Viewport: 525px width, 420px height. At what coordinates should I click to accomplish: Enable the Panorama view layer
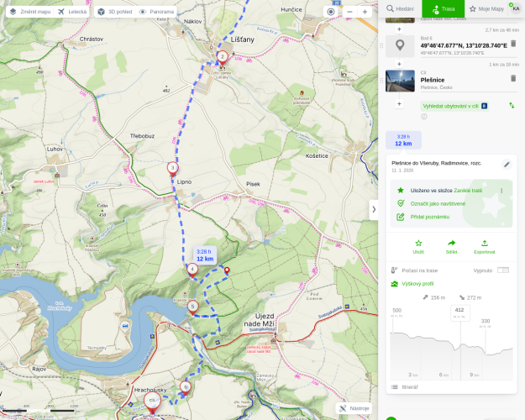(157, 12)
